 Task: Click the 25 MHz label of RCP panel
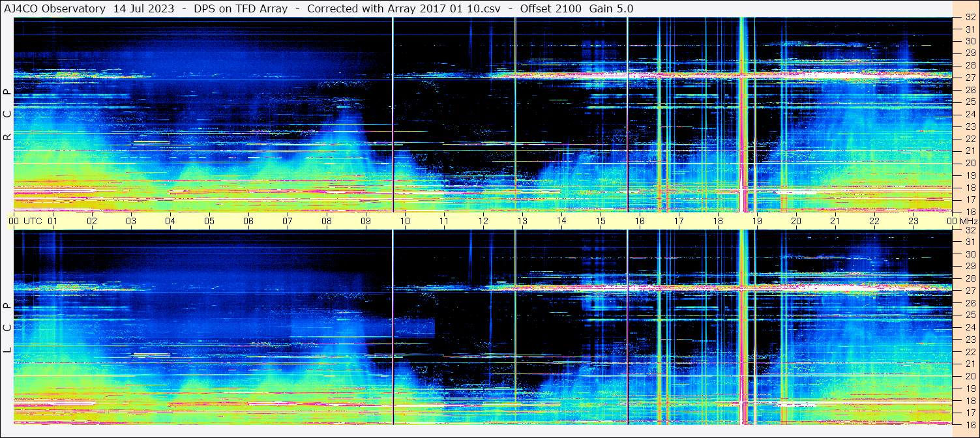click(x=970, y=102)
